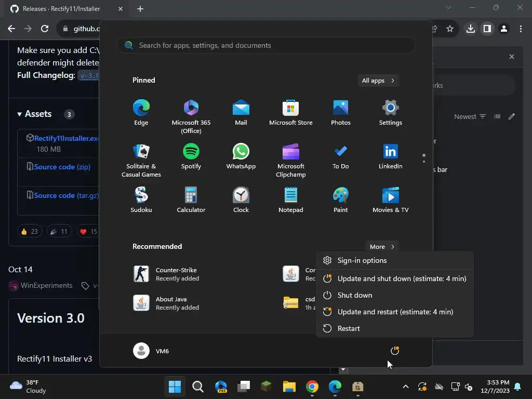532x399 pixels.
Task: Go back in Chrome
Action: click(11, 29)
